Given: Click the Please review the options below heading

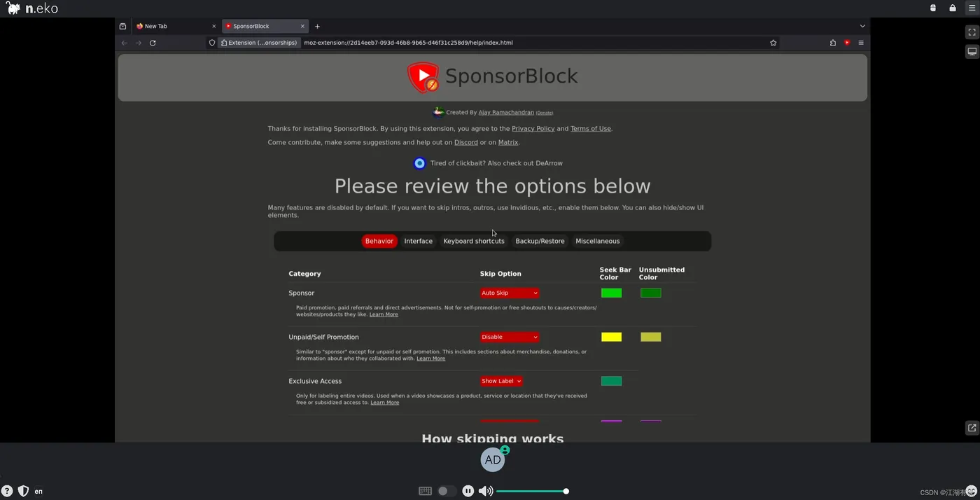Looking at the screenshot, I should click(x=492, y=186).
